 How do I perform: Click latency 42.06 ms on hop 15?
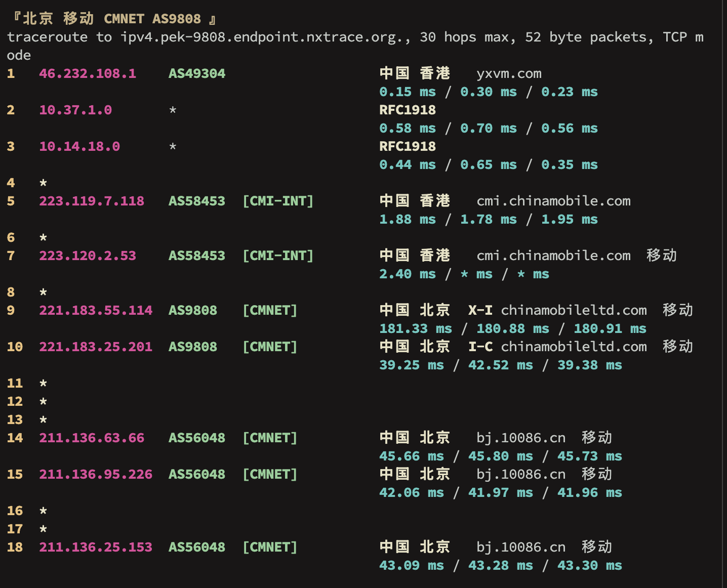coord(412,492)
